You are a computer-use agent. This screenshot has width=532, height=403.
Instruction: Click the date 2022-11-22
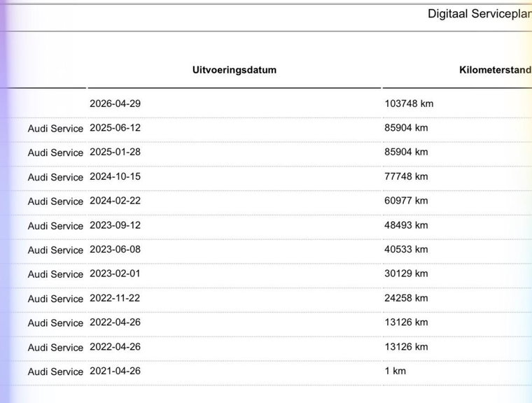coord(115,298)
